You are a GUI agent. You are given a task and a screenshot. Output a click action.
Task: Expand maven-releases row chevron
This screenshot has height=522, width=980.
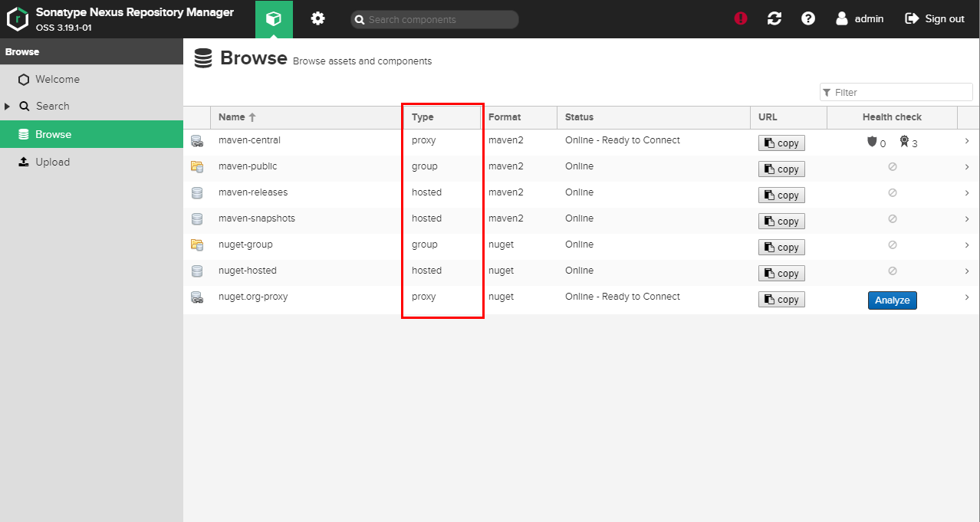967,193
